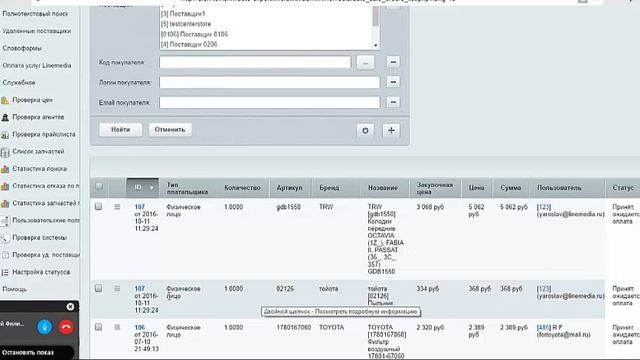Open order 107 link in TRW row
Viewport: 640px width, 360px height.
(x=140, y=207)
